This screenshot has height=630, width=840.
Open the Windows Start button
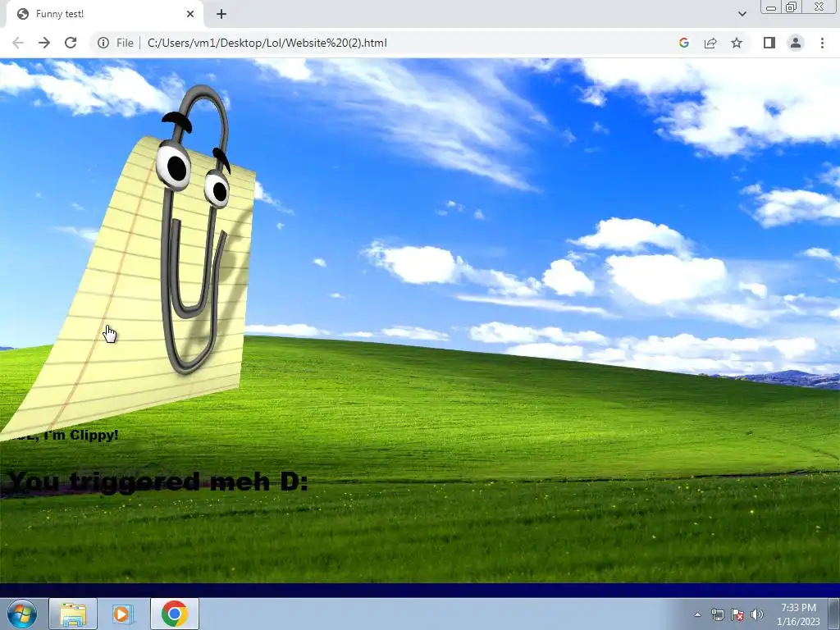point(22,614)
